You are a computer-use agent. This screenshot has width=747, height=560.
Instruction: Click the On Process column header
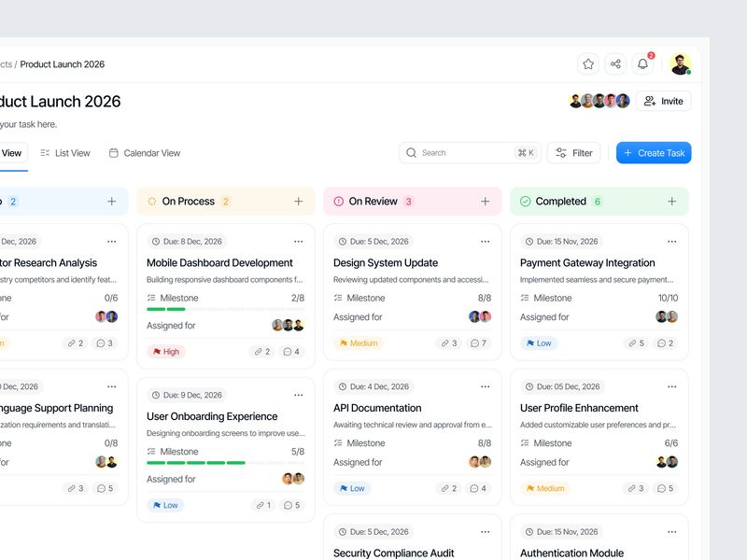(x=226, y=202)
